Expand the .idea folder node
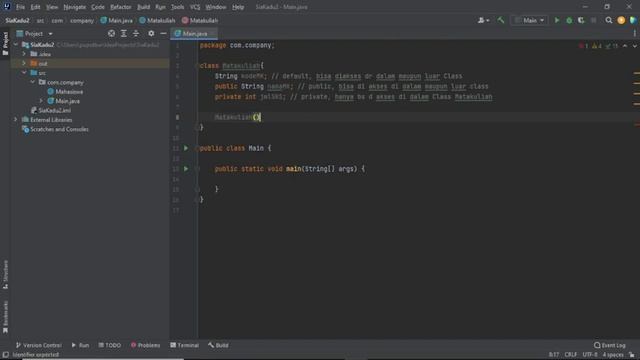 24,53
